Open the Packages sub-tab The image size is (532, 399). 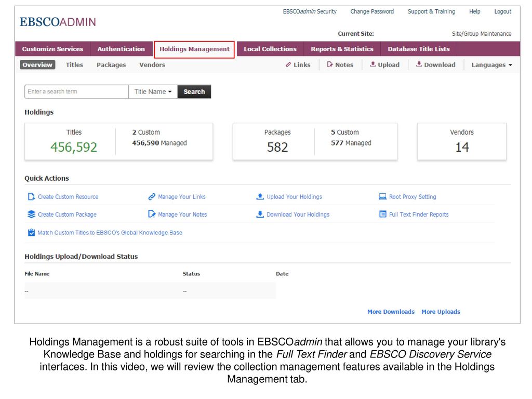coord(111,65)
